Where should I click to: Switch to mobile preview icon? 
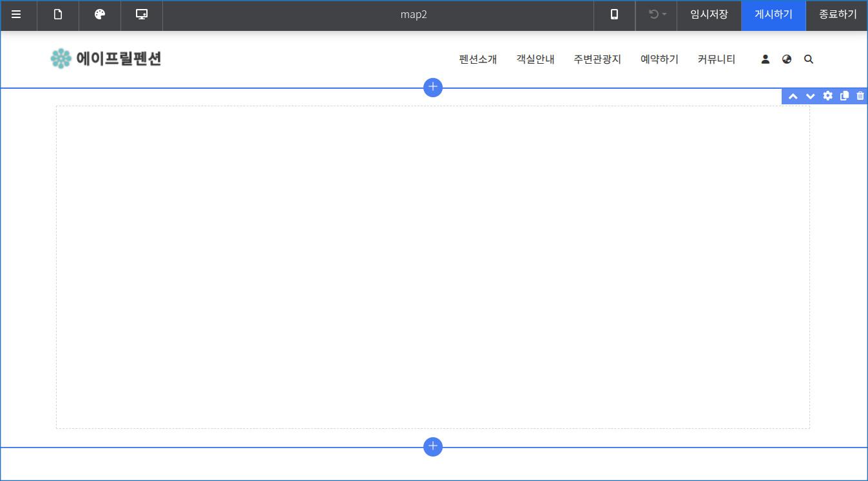pyautogui.click(x=614, y=15)
